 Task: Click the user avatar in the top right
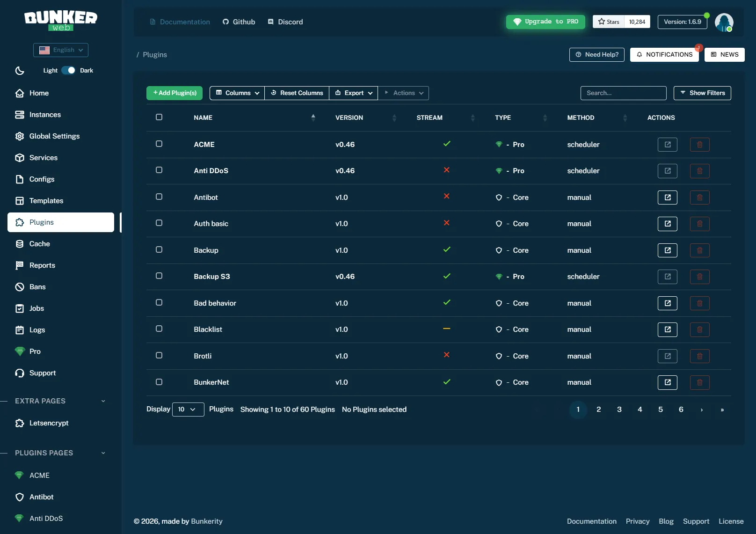click(724, 22)
